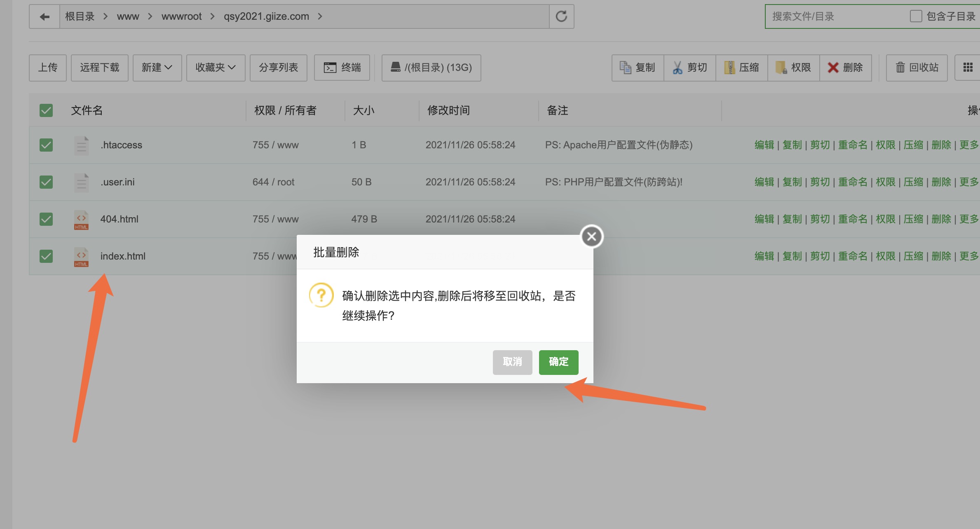Expand chevron after 根目录 in path
This screenshot has height=529, width=980.
(106, 16)
